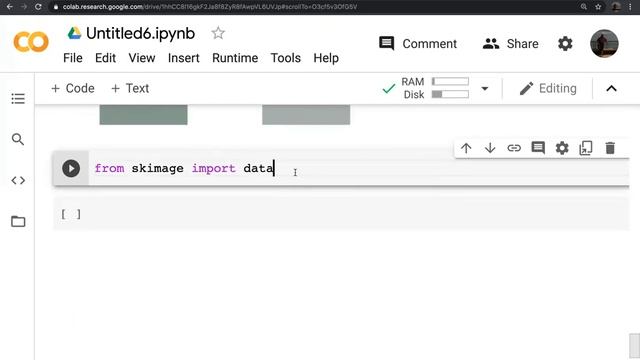The width and height of the screenshot is (640, 360).
Task: Open the Help menu
Action: (x=326, y=58)
